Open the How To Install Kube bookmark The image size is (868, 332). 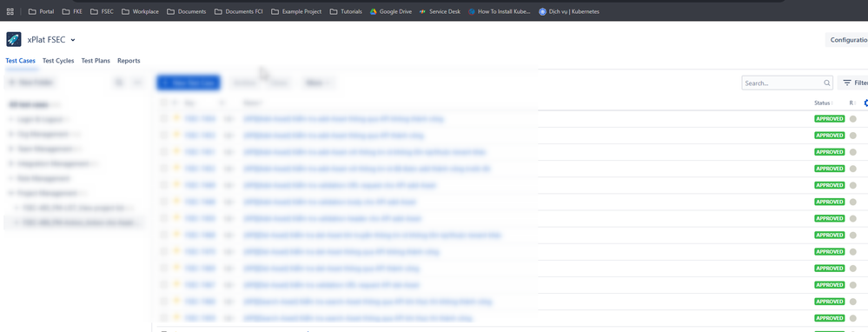pyautogui.click(x=500, y=11)
